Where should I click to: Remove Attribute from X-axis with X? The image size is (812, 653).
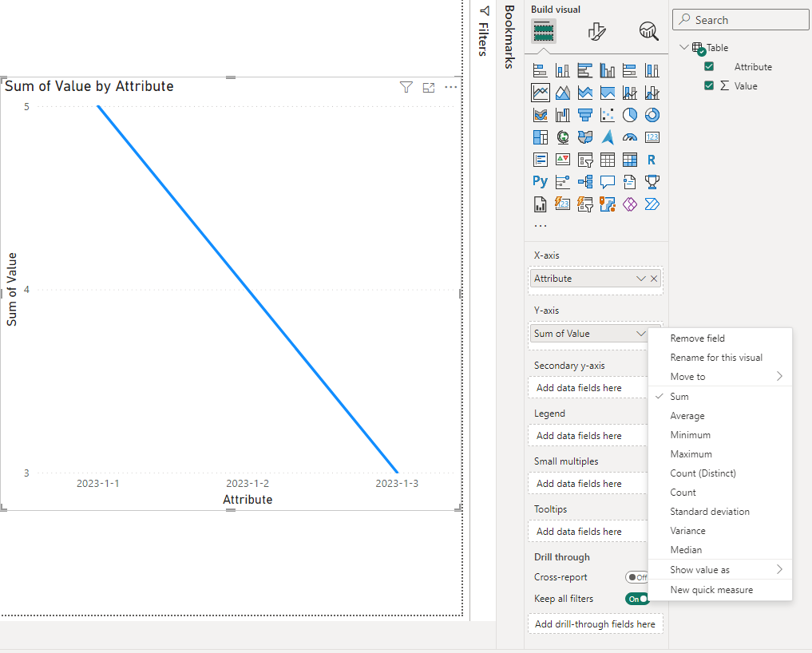pyautogui.click(x=654, y=279)
